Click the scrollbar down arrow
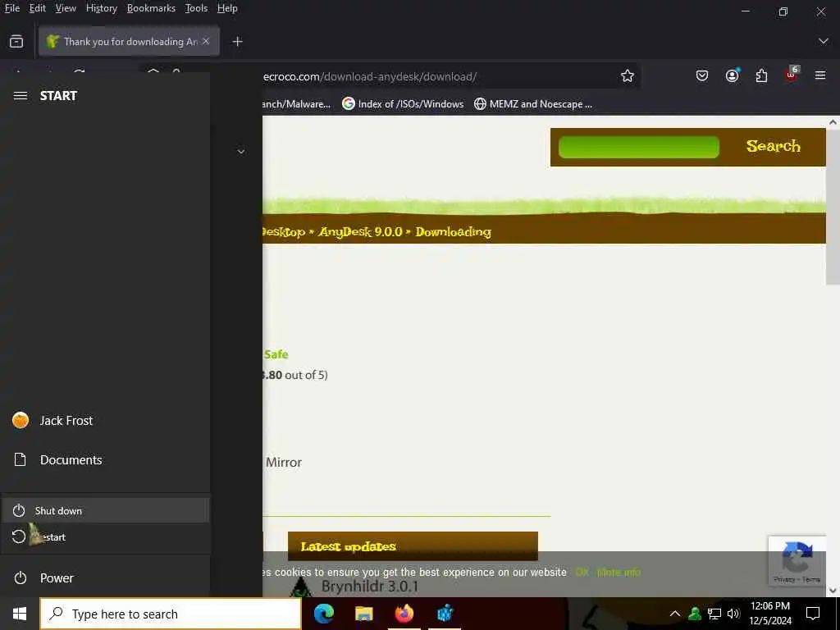The height and width of the screenshot is (630, 840). 833,591
